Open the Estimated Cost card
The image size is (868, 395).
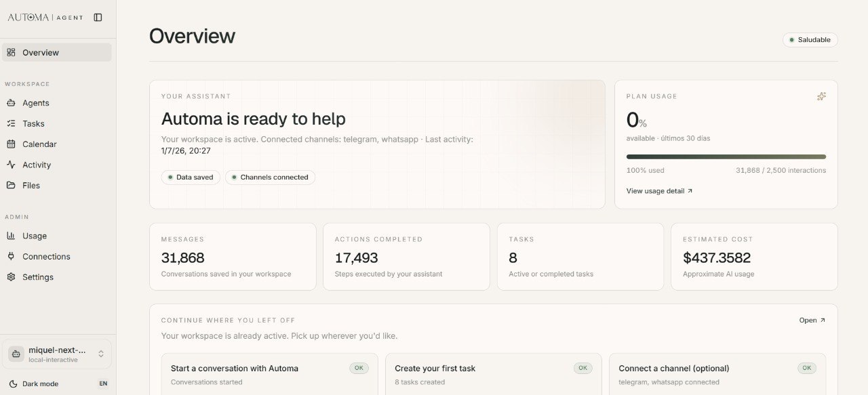[x=754, y=257]
